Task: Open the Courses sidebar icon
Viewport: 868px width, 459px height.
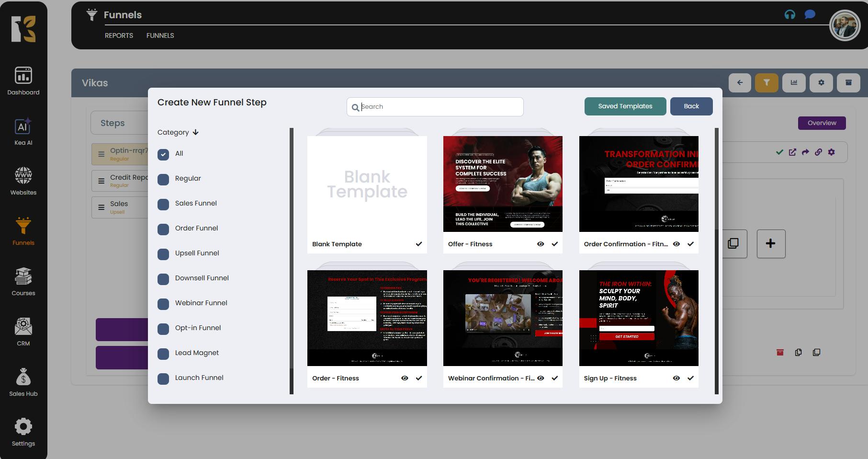Action: coord(23,276)
